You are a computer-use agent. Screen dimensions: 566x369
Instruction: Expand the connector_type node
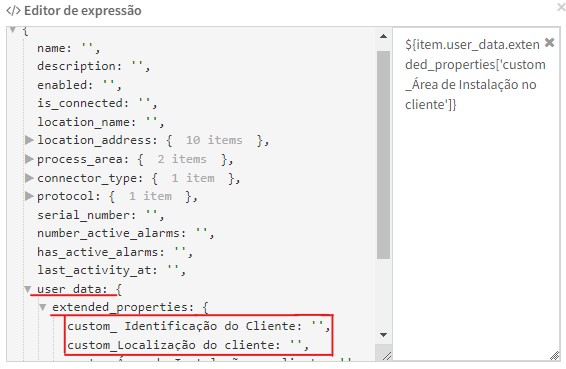tap(29, 178)
